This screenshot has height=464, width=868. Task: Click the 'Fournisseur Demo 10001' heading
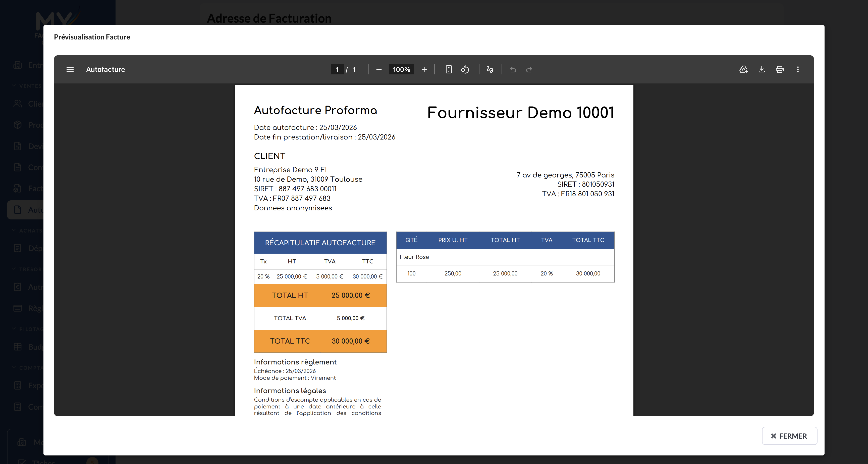521,113
